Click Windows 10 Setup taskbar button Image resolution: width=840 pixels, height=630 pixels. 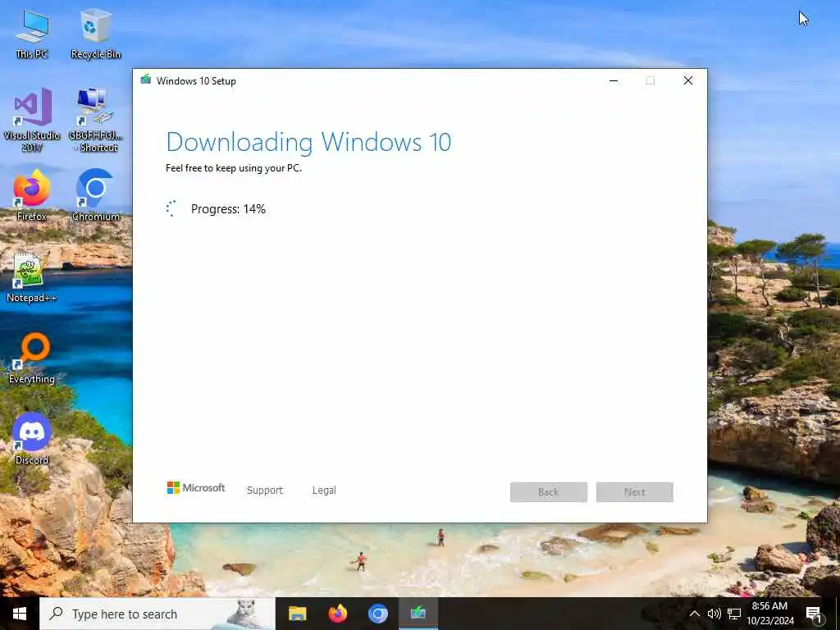[x=418, y=614]
